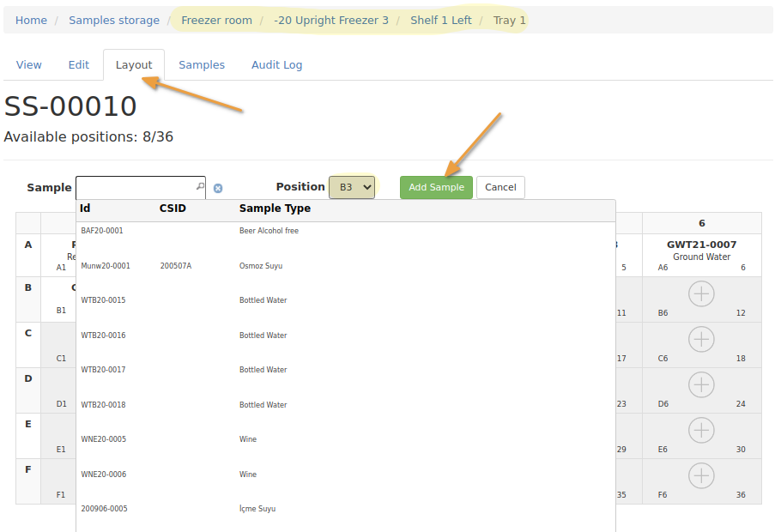Click the add-position plus icon in row C

tap(701, 339)
